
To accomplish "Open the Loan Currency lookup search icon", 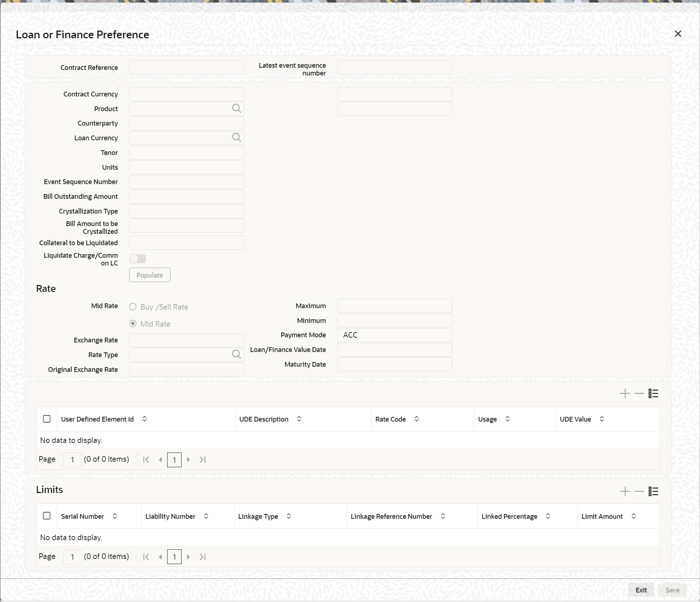I will tap(236, 138).
